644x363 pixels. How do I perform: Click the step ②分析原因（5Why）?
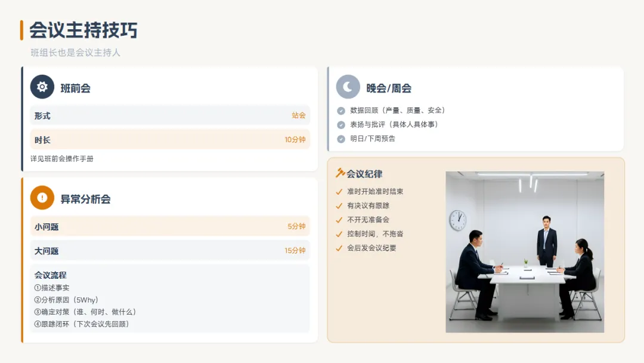coord(67,300)
